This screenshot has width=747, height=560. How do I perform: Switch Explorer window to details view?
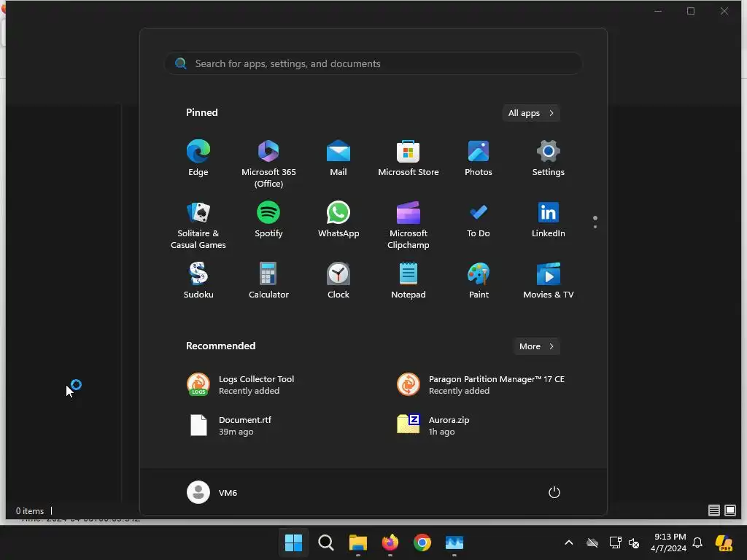click(x=713, y=511)
